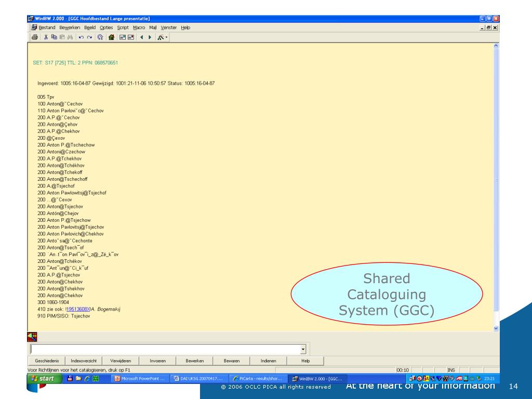Click the Find binoculars icon
Viewport: 532px width, 399px height.
70,37
